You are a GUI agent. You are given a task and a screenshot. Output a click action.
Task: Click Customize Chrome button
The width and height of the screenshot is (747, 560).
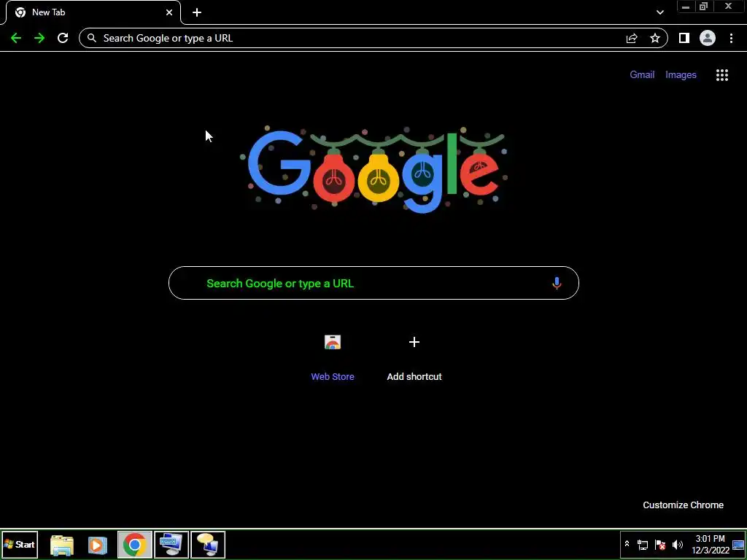click(x=683, y=505)
